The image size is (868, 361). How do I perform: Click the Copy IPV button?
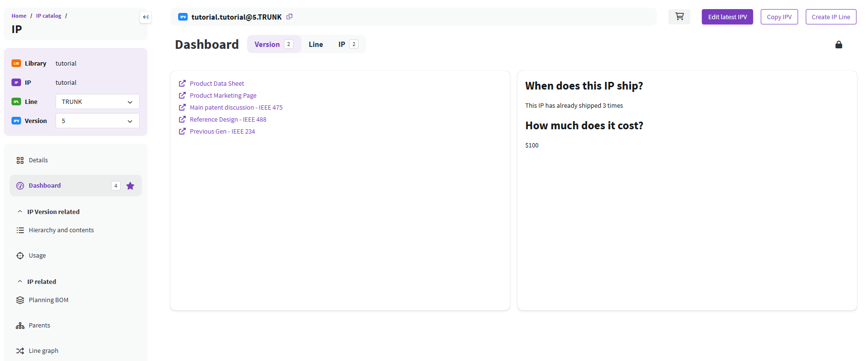point(779,17)
